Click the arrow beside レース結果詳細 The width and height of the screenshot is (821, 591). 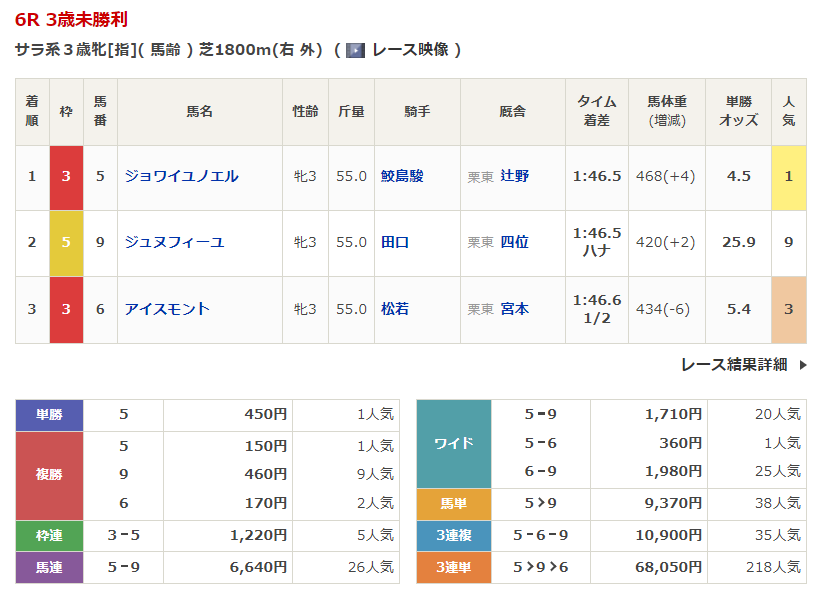(x=802, y=365)
